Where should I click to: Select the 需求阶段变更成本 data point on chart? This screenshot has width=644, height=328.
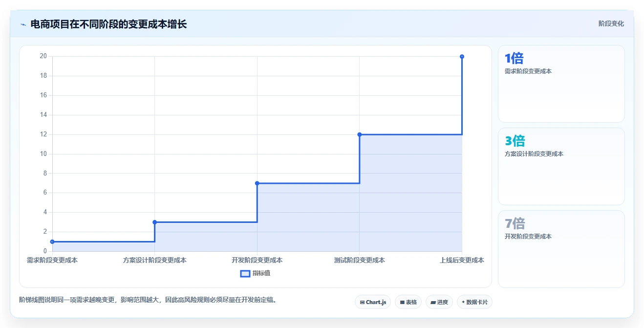point(52,241)
